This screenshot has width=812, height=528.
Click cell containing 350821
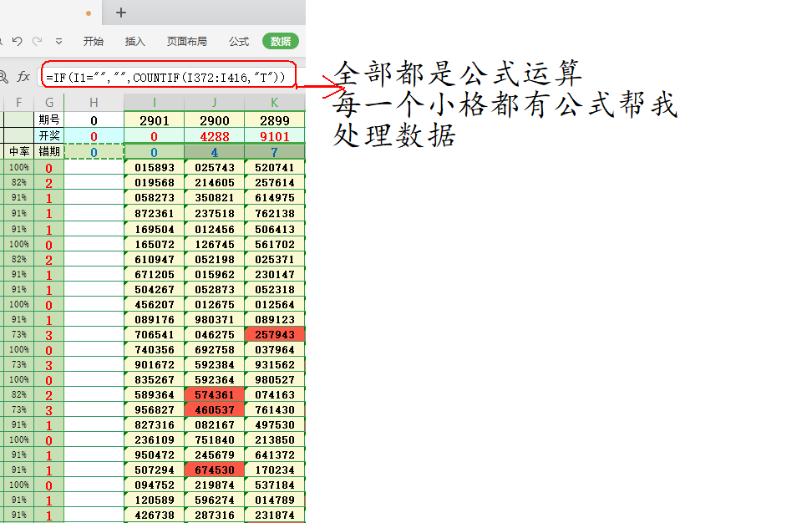[215, 197]
